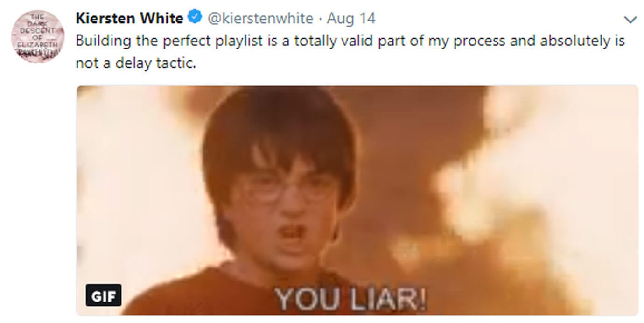Click the words 'not a delay tactic'
This screenshot has height=323, width=644.
click(x=134, y=63)
